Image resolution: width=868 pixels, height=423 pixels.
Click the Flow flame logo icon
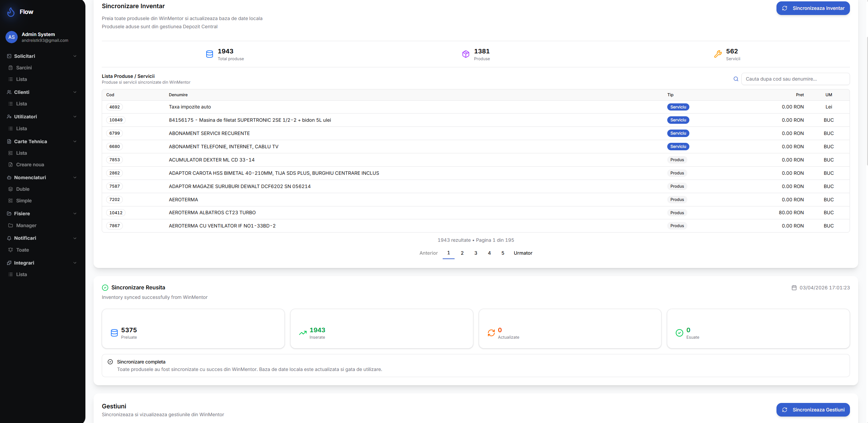(11, 12)
